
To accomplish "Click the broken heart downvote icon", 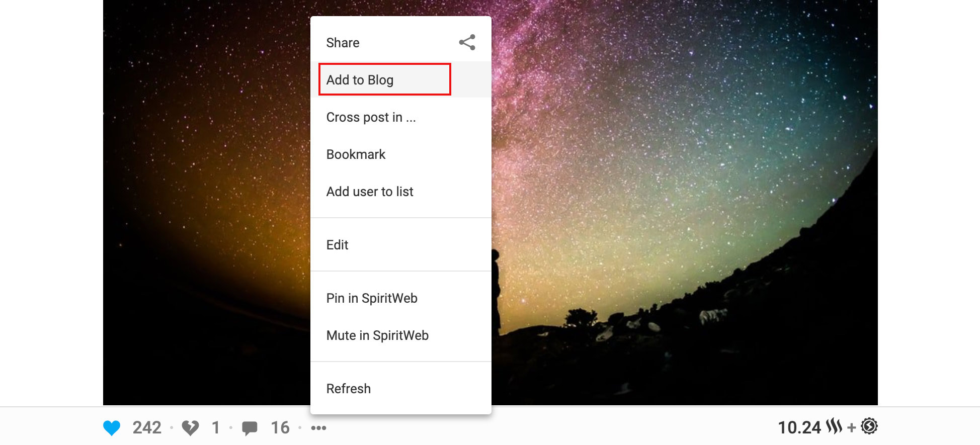I will pyautogui.click(x=190, y=428).
